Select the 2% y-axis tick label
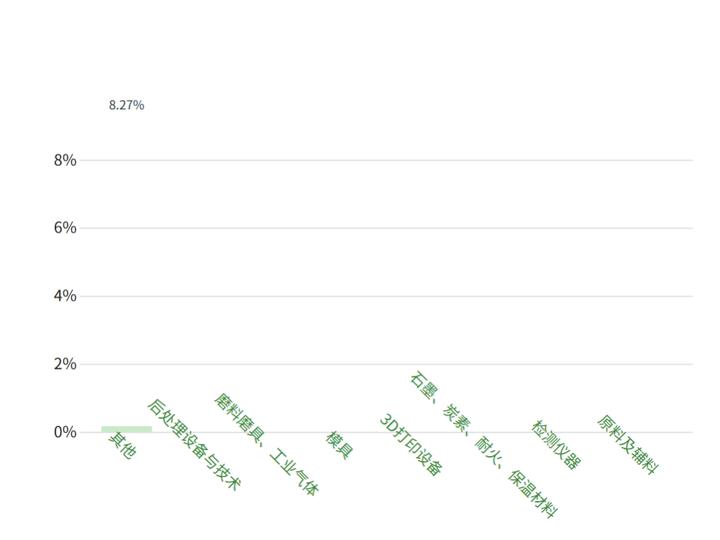 [65, 364]
